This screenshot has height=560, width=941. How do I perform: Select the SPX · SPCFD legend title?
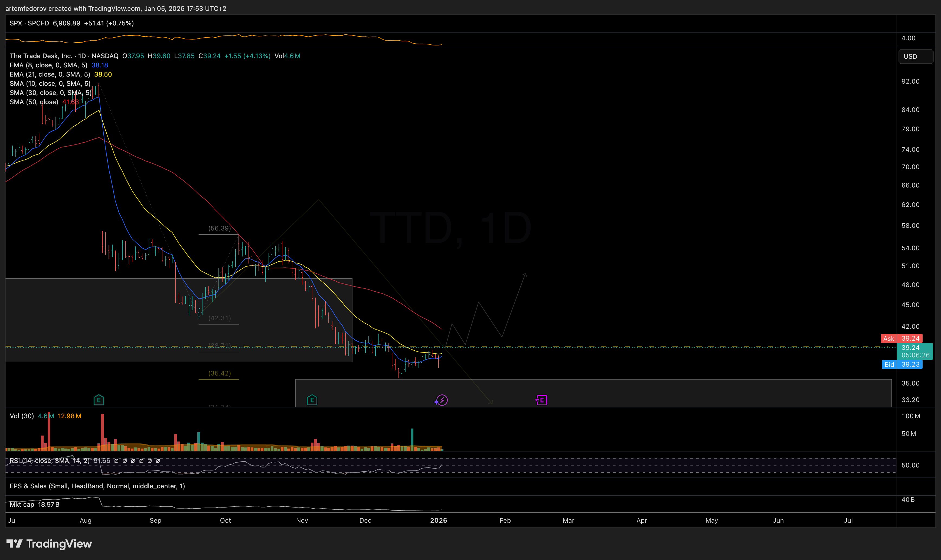click(30, 23)
